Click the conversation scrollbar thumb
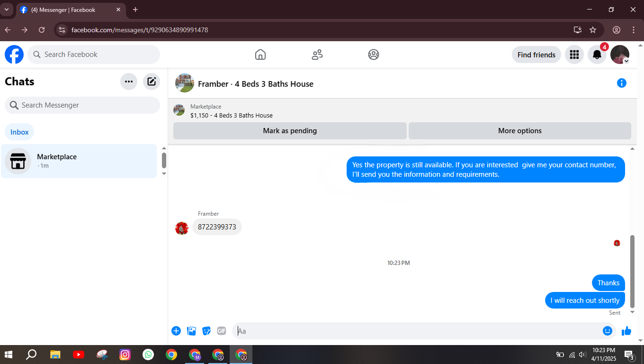This screenshot has width=644, height=364. (632, 271)
